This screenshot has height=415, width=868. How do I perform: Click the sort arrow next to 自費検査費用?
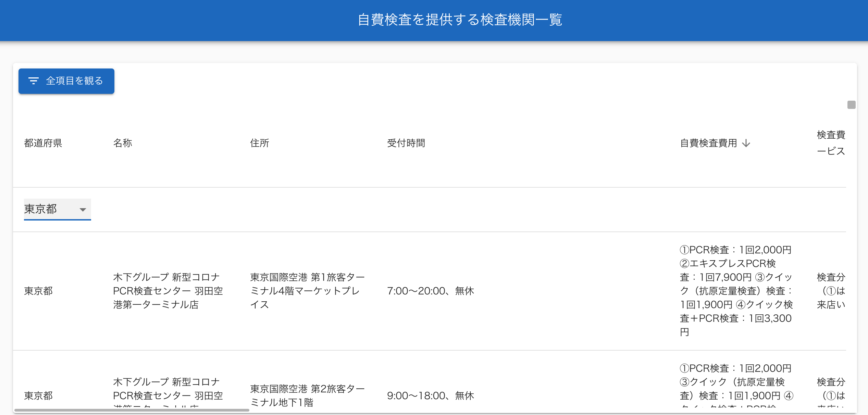pyautogui.click(x=746, y=143)
